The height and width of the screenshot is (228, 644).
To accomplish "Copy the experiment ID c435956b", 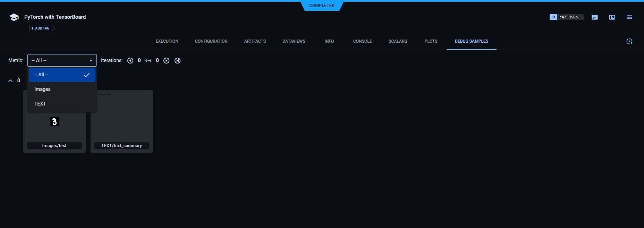I will tap(566, 17).
